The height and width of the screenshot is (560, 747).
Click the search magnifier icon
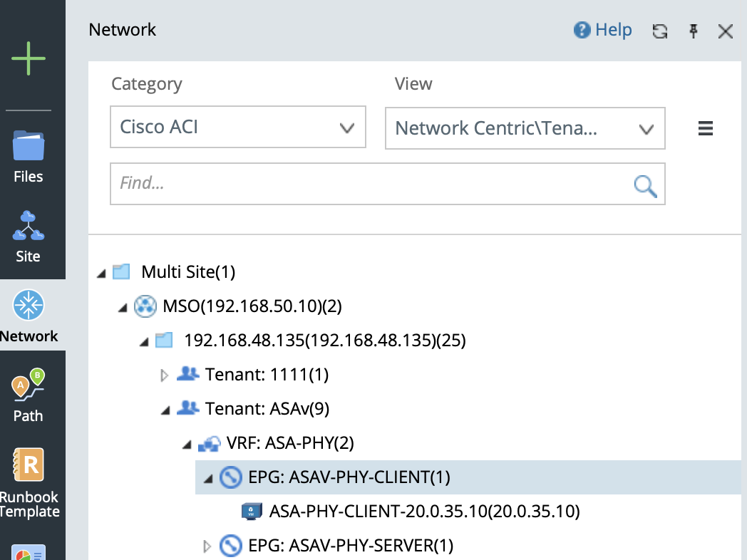click(645, 185)
